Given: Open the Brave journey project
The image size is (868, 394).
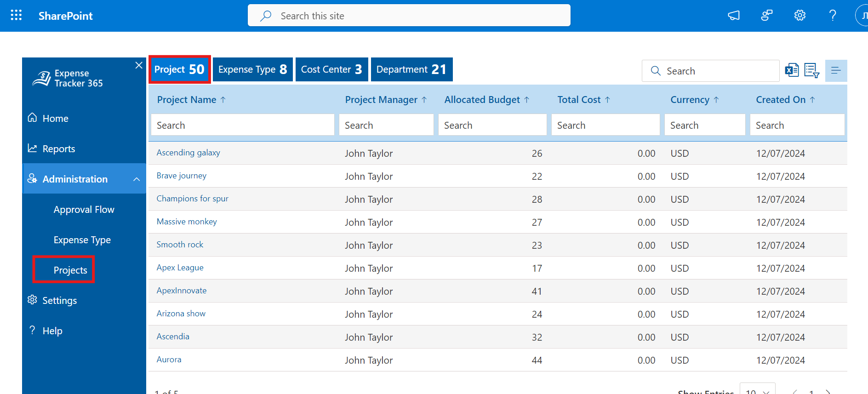Looking at the screenshot, I should tap(182, 176).
